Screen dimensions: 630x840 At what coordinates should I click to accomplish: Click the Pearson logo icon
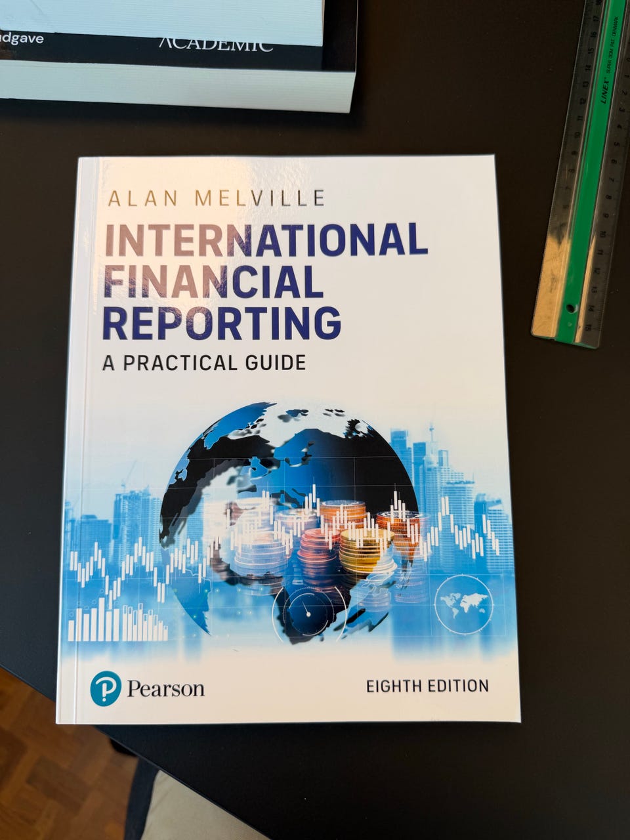point(106,689)
